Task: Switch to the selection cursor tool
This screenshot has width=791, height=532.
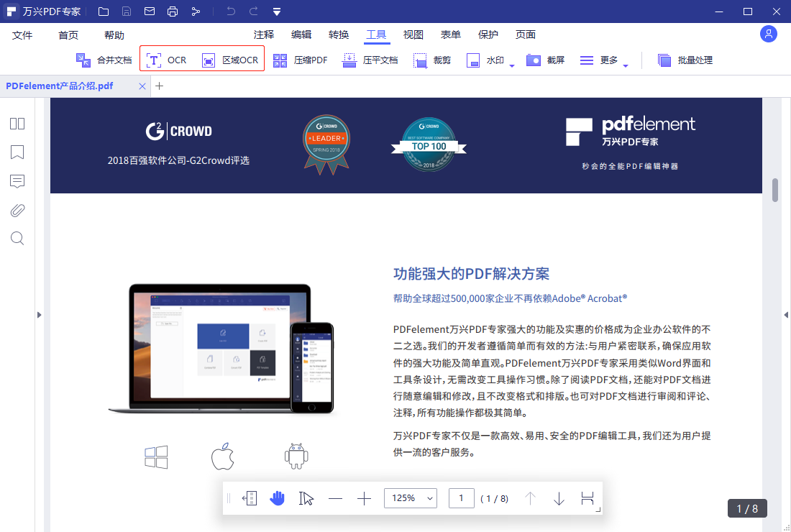Action: pyautogui.click(x=306, y=498)
